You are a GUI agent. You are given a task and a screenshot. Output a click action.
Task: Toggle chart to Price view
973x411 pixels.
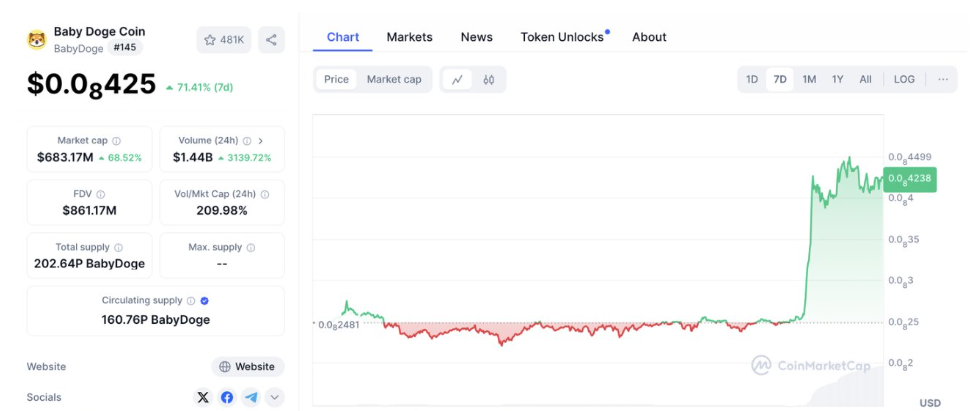(x=337, y=79)
